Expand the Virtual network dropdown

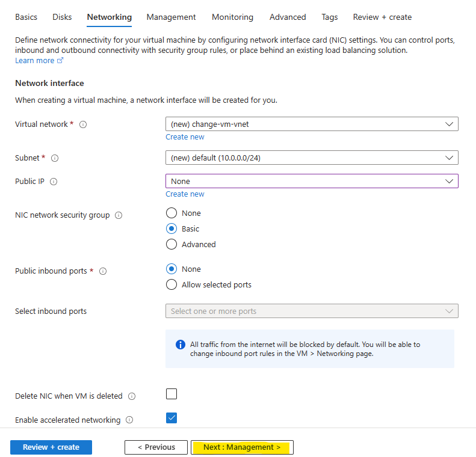tap(312, 124)
